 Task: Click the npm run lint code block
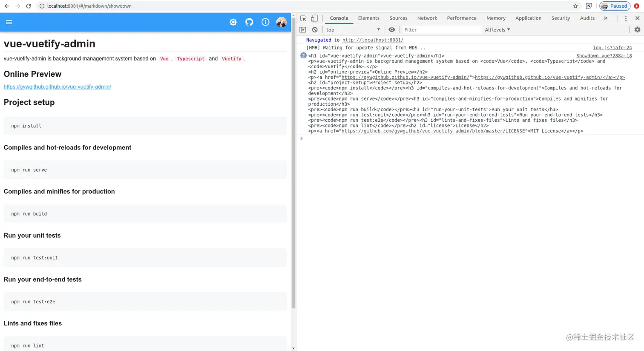(145, 344)
